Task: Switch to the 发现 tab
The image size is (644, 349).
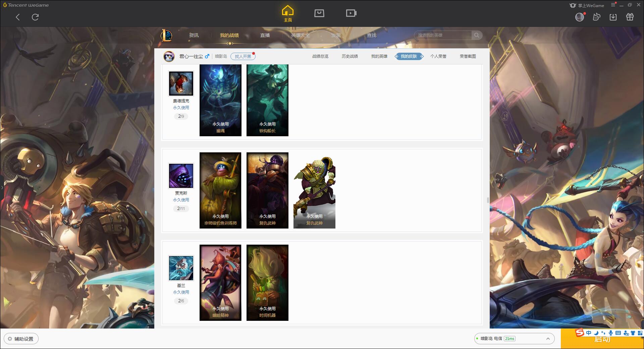Action: 336,35
